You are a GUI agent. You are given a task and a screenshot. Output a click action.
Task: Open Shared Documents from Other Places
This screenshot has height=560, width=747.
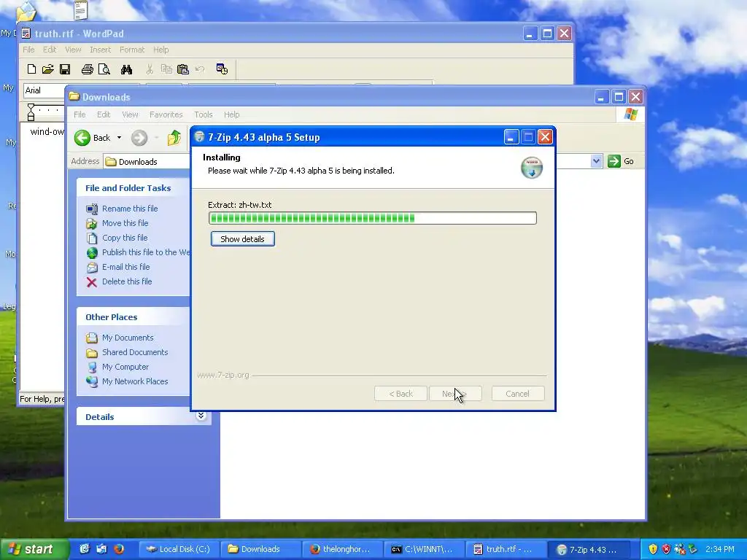point(135,352)
